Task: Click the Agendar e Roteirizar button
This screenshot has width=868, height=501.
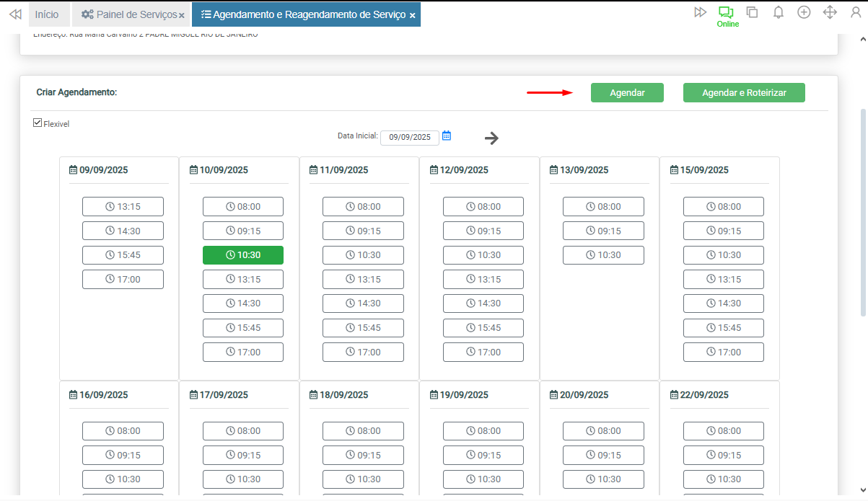Action: (744, 93)
